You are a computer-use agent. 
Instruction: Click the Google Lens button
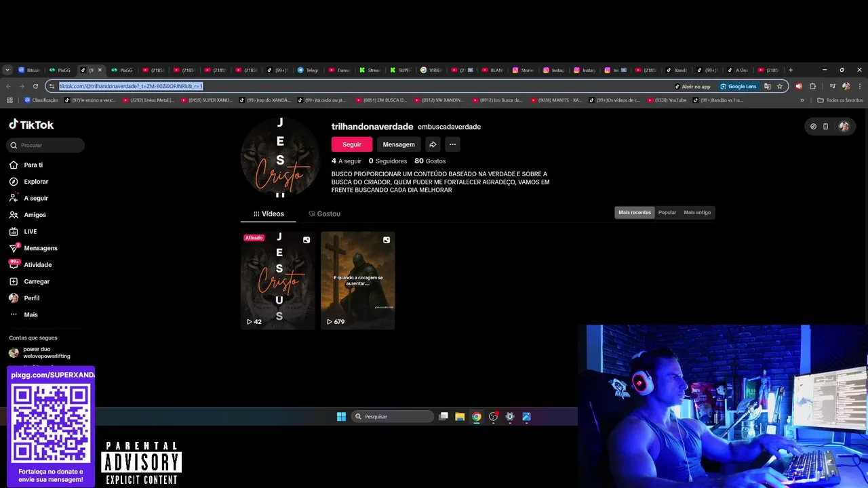(738, 86)
